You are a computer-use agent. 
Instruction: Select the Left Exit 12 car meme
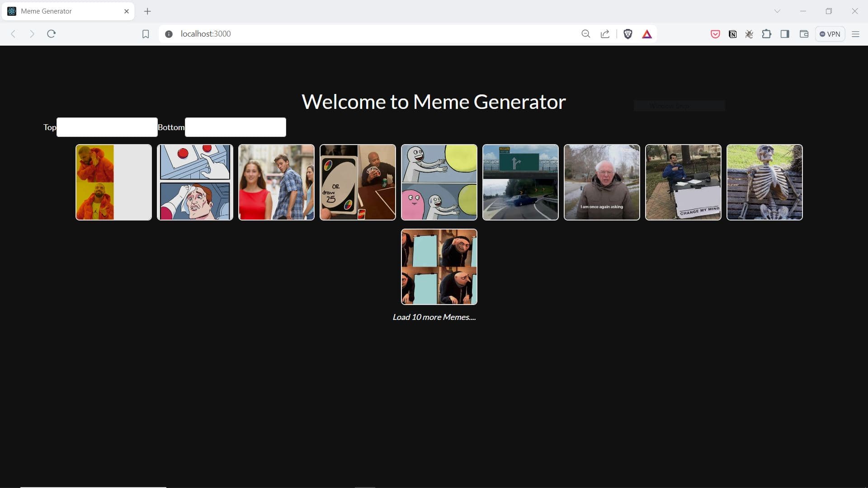[x=520, y=182]
